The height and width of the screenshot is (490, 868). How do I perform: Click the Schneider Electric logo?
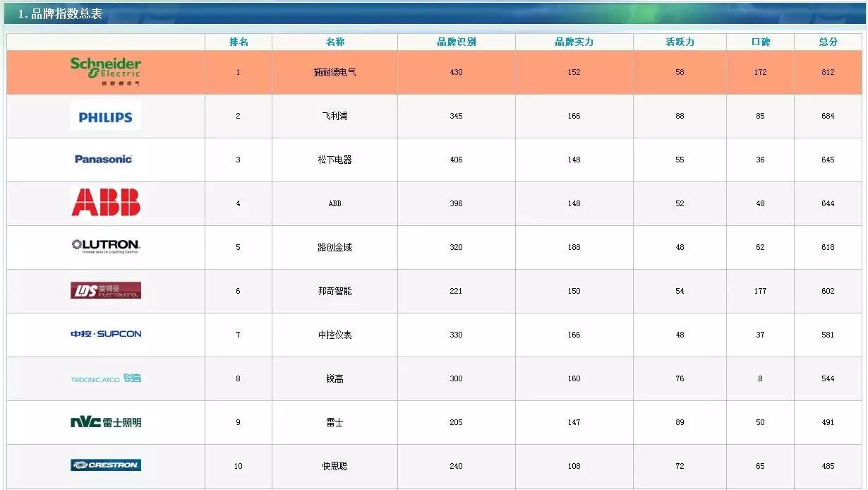click(x=104, y=71)
